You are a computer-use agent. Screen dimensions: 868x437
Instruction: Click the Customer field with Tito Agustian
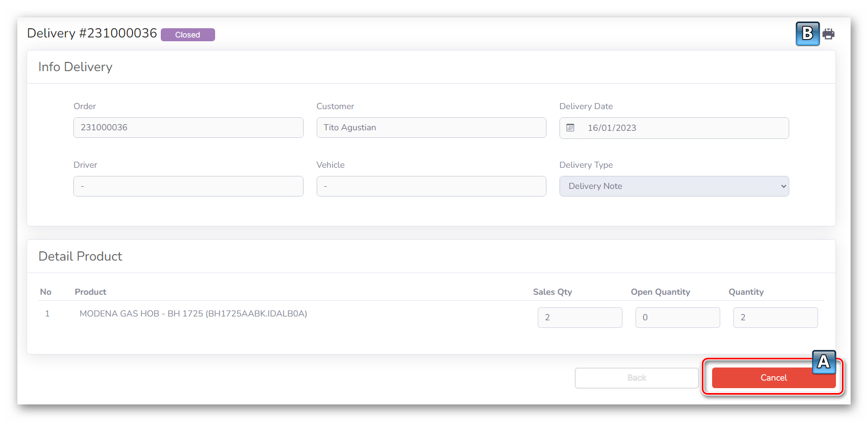[x=431, y=128]
